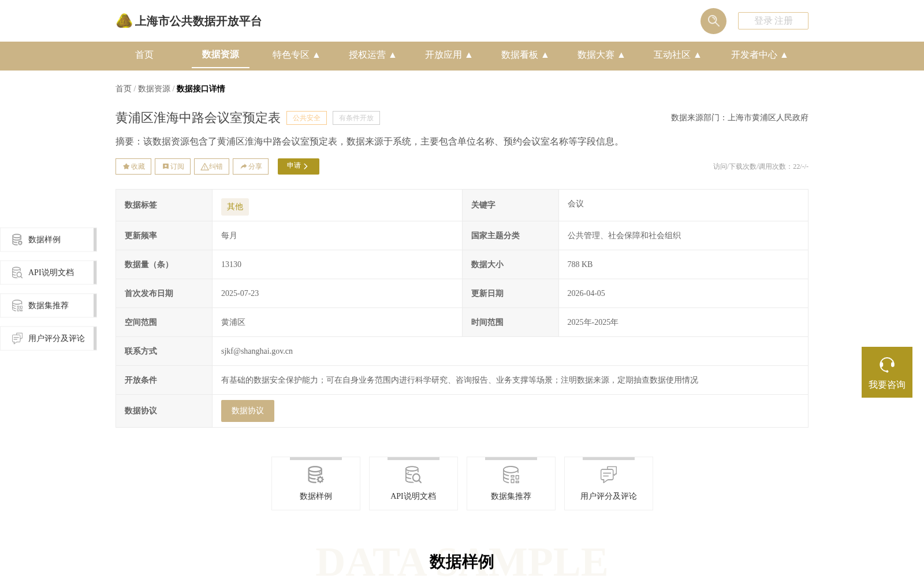Image resolution: width=924 pixels, height=578 pixels.
Task: Click the 用户评分及评论 card icon
Action: pyautogui.click(x=609, y=475)
